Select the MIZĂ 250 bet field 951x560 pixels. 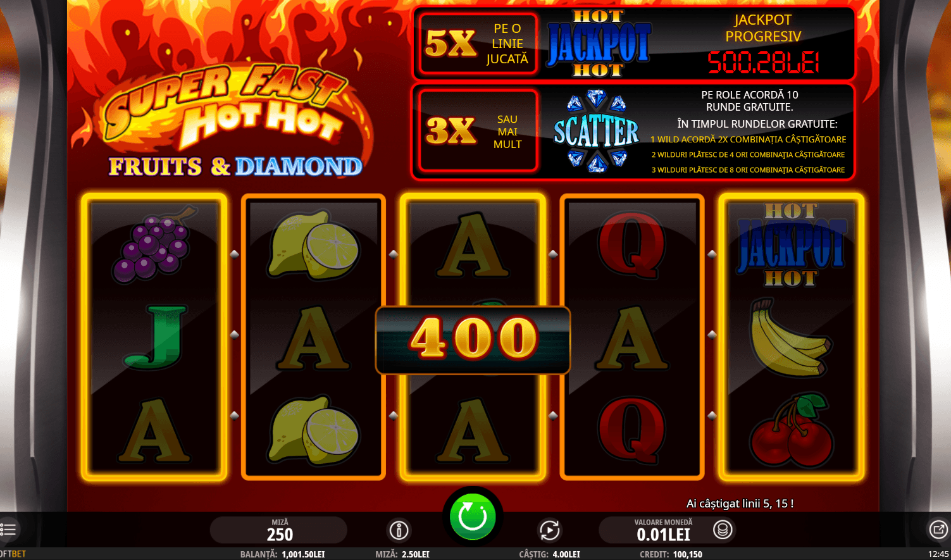(x=279, y=530)
